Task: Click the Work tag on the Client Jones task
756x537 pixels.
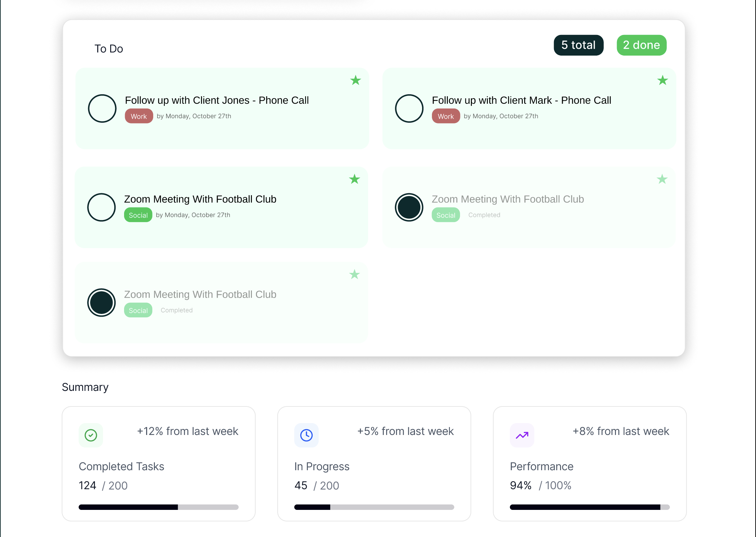Action: 139,116
